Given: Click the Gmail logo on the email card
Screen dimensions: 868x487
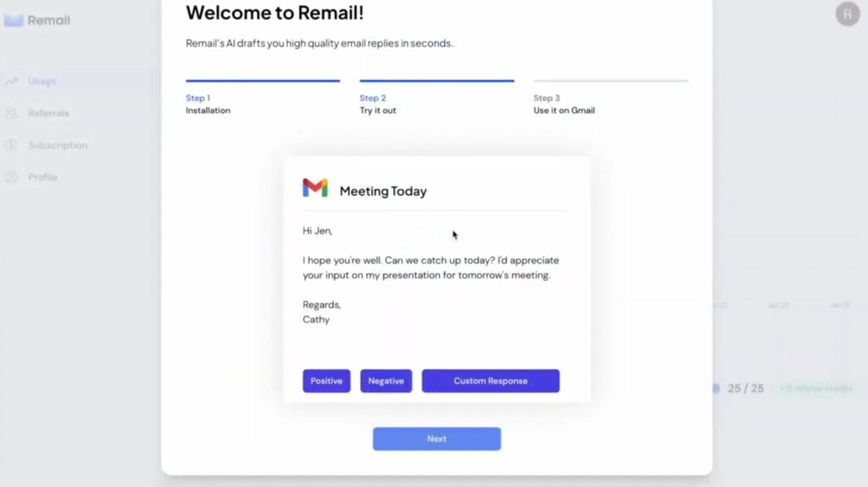Looking at the screenshot, I should coord(315,188).
